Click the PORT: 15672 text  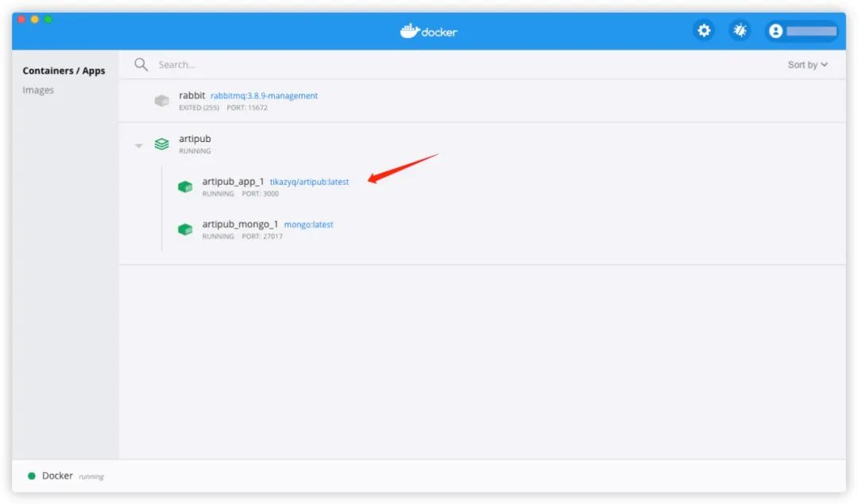coord(247,108)
